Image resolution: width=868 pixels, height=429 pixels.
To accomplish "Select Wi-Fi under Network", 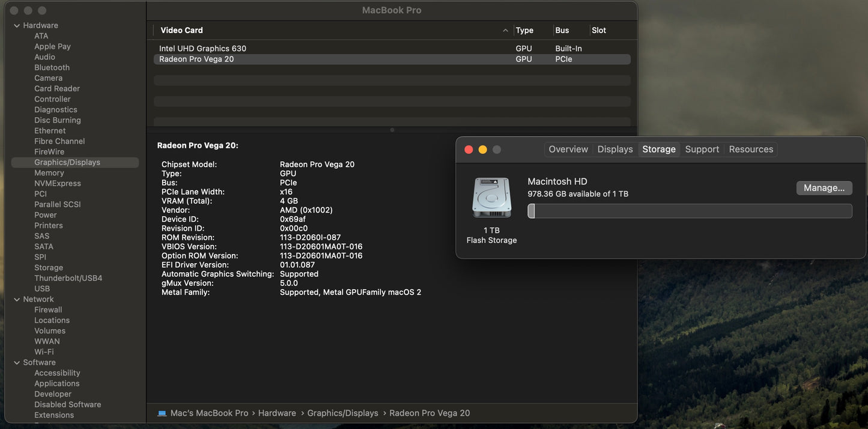I will pos(44,352).
